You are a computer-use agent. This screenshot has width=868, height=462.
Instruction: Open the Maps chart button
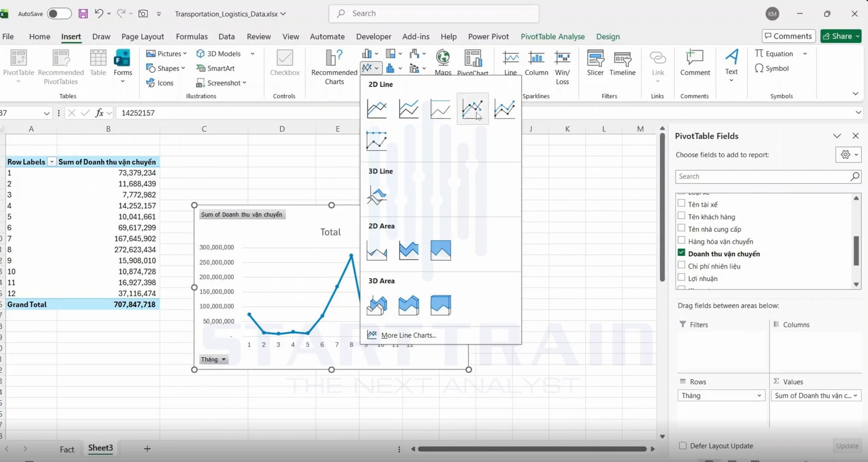tap(443, 62)
